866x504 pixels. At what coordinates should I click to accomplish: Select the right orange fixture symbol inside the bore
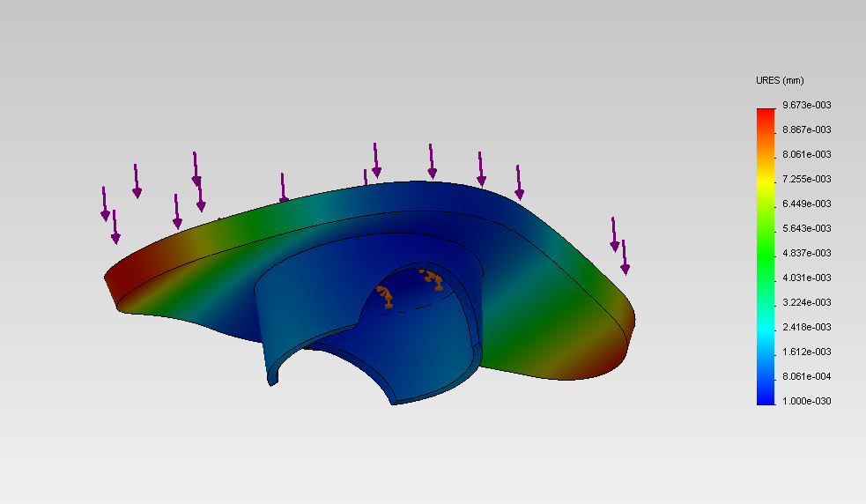pyautogui.click(x=433, y=278)
